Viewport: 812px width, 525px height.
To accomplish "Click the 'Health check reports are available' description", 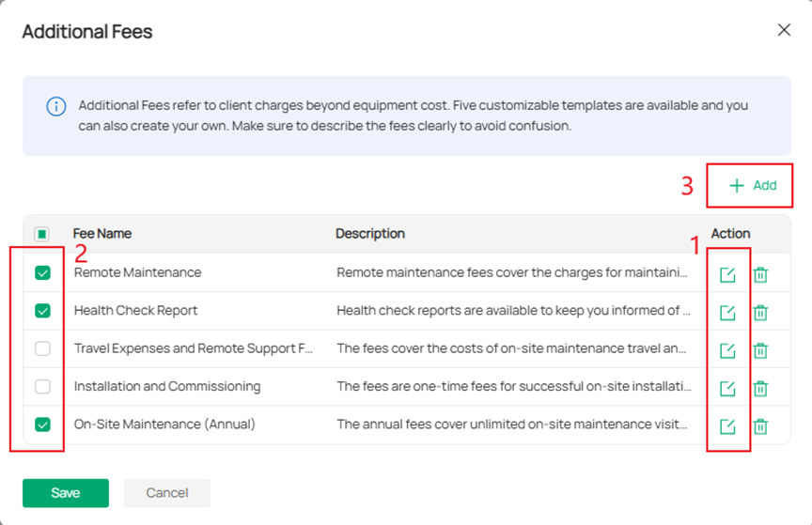I will click(x=514, y=310).
